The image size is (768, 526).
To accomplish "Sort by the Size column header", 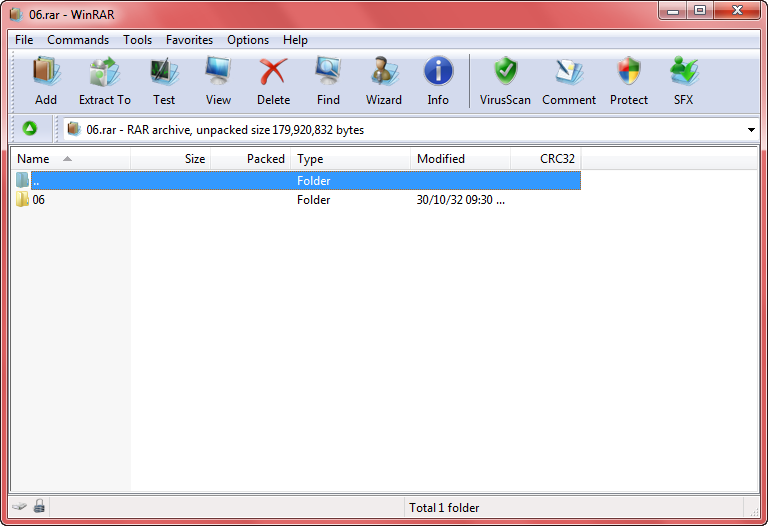I will (x=170, y=159).
